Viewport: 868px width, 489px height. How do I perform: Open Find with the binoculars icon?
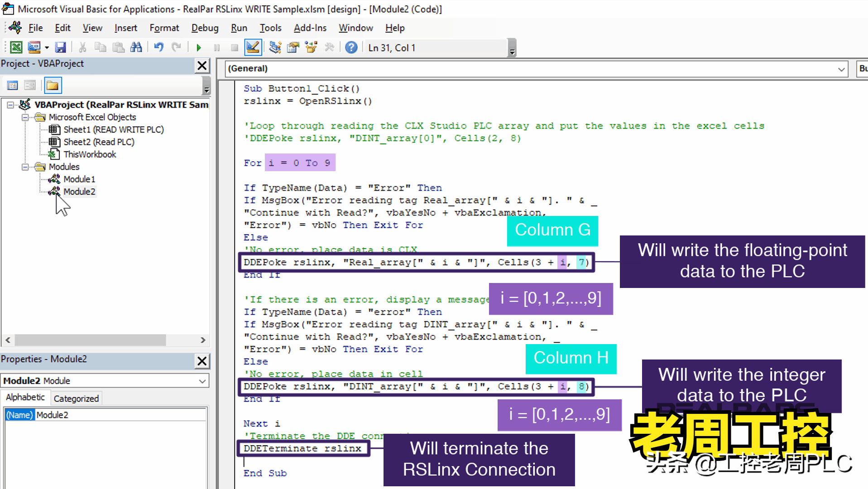click(x=136, y=47)
